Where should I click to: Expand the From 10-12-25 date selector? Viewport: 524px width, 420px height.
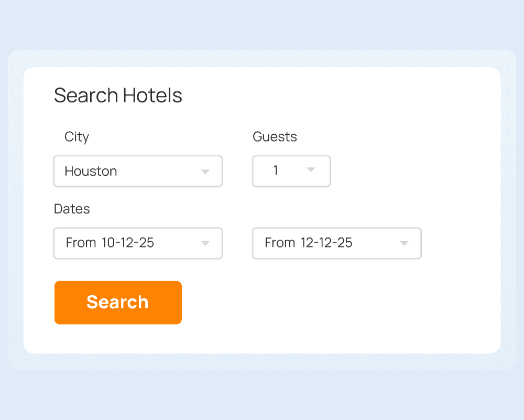(138, 243)
